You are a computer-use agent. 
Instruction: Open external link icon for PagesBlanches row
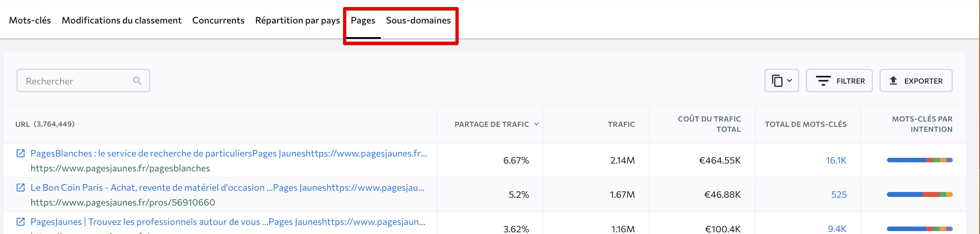pyautogui.click(x=21, y=153)
